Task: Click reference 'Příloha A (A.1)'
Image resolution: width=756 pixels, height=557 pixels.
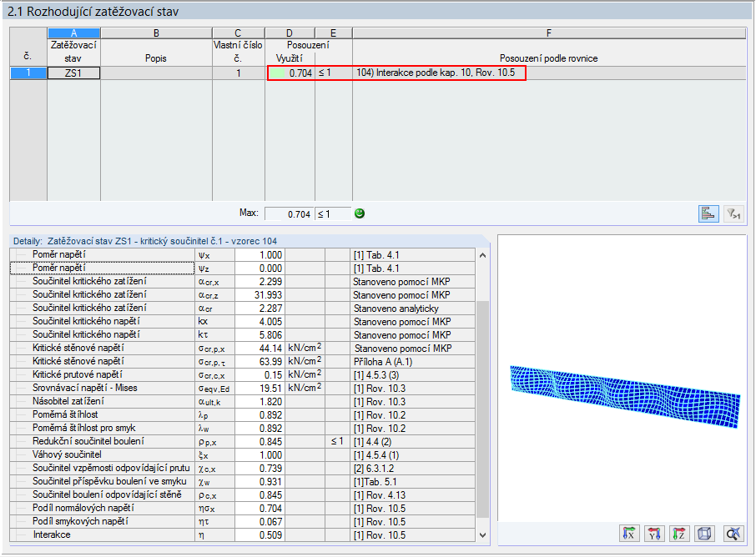Action: point(383,361)
